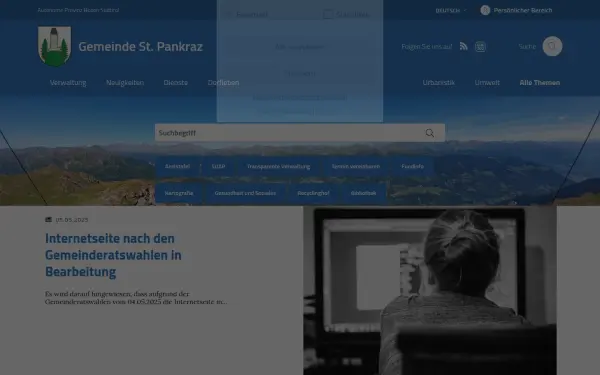The width and height of the screenshot is (600, 375).
Task: Click the round search button next to Suche
Action: tap(552, 46)
